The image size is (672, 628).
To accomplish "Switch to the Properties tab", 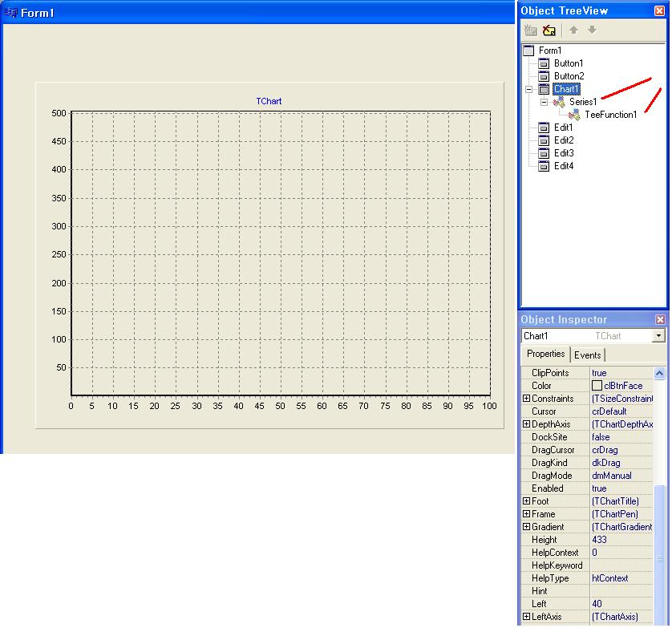I will [x=545, y=355].
